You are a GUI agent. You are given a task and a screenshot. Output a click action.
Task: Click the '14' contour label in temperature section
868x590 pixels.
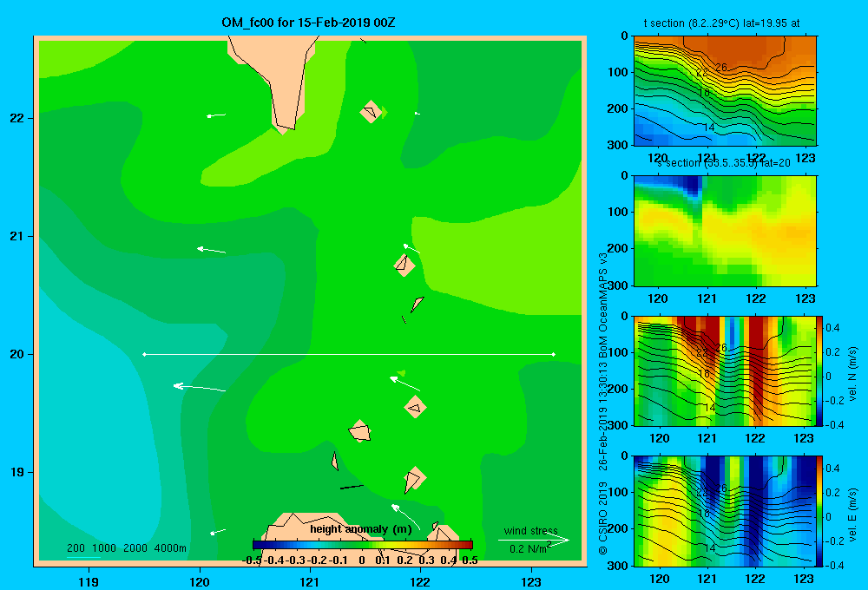click(x=709, y=128)
